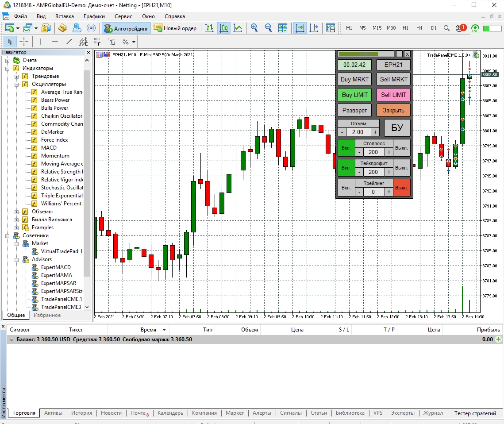Click the Buy LIMIT button
Screen dimensions: 504x424
point(354,95)
